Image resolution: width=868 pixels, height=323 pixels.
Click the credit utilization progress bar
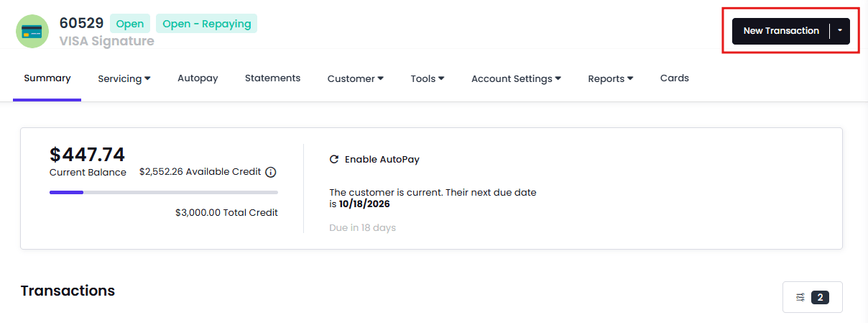coord(164,193)
